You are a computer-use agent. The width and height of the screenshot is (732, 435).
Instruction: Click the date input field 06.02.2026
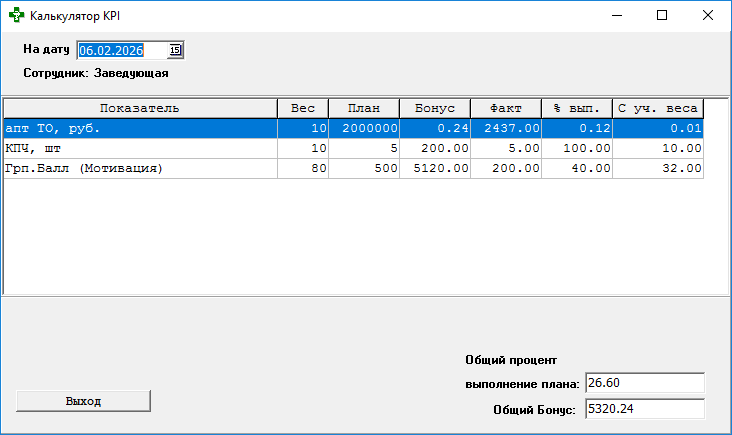click(x=120, y=49)
